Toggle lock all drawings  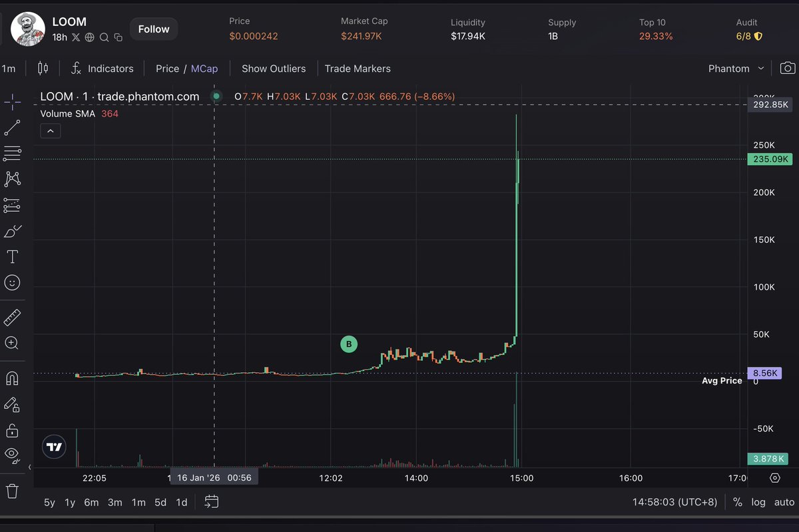(x=12, y=430)
